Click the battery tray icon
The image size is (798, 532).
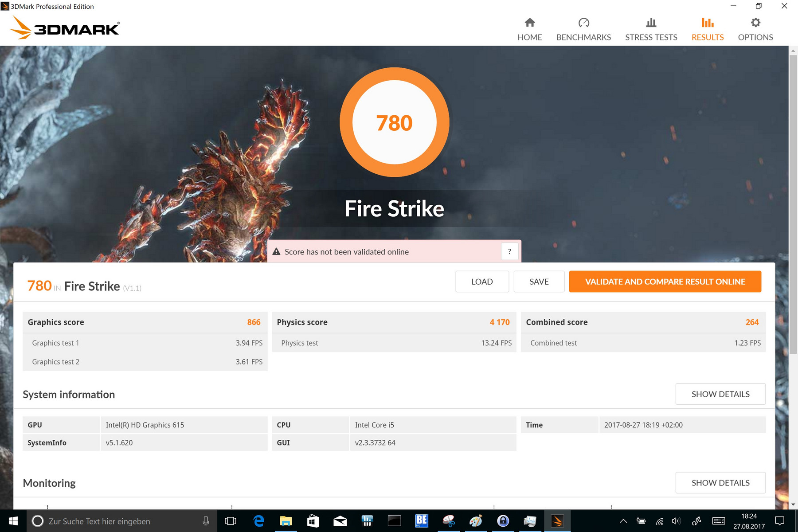[x=641, y=521]
